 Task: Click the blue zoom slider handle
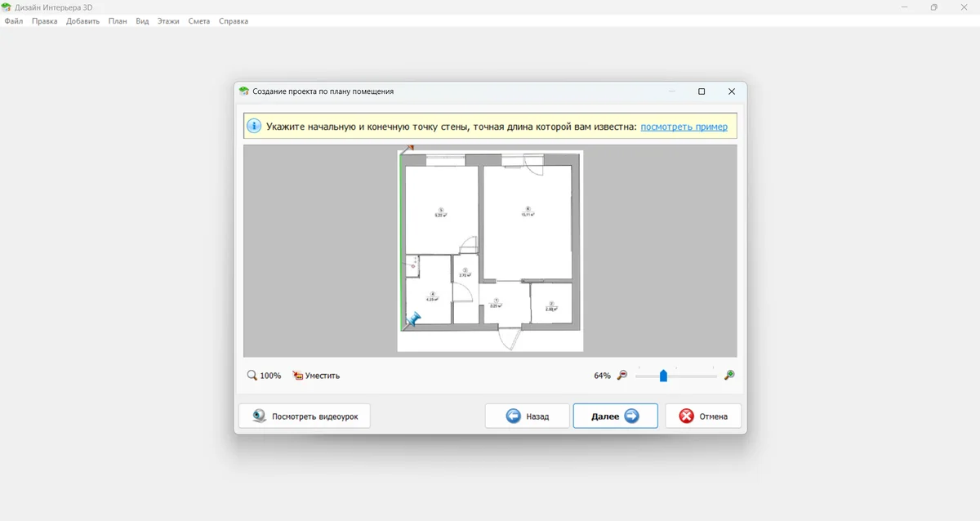[663, 376]
